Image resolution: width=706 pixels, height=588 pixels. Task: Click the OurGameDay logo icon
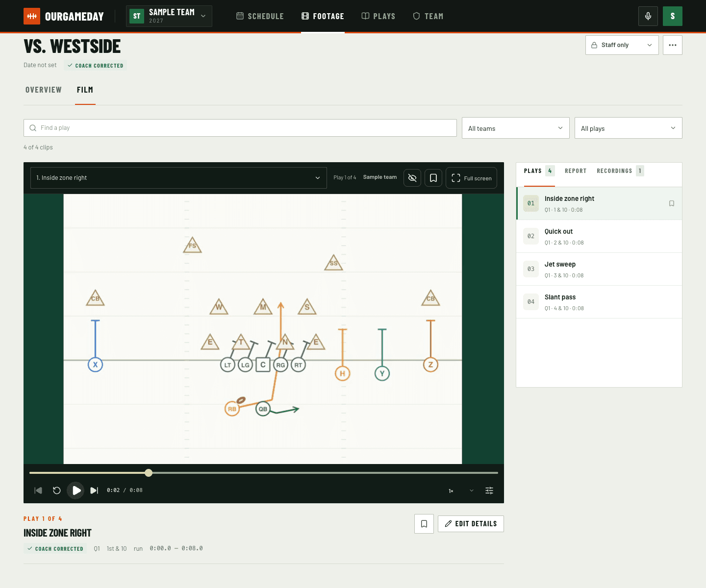point(32,16)
